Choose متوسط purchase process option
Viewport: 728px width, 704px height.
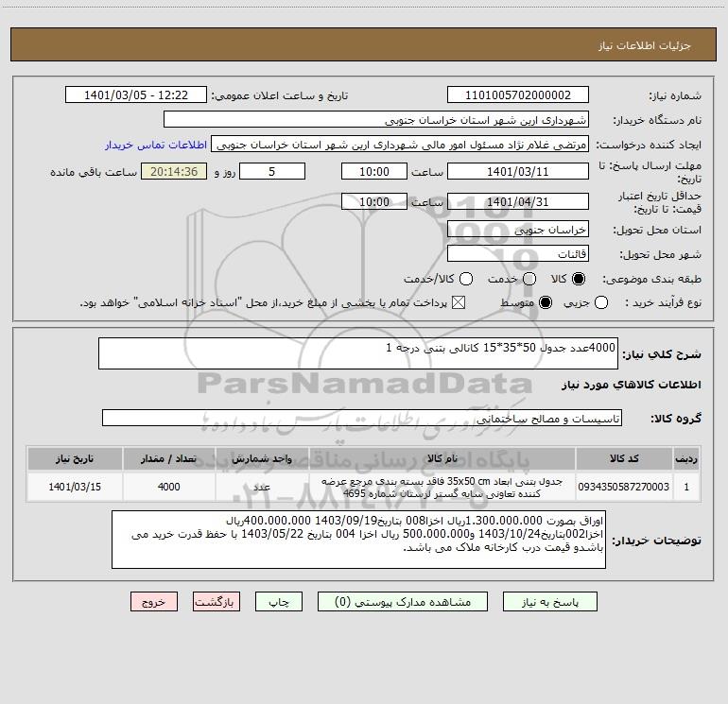coord(546,302)
